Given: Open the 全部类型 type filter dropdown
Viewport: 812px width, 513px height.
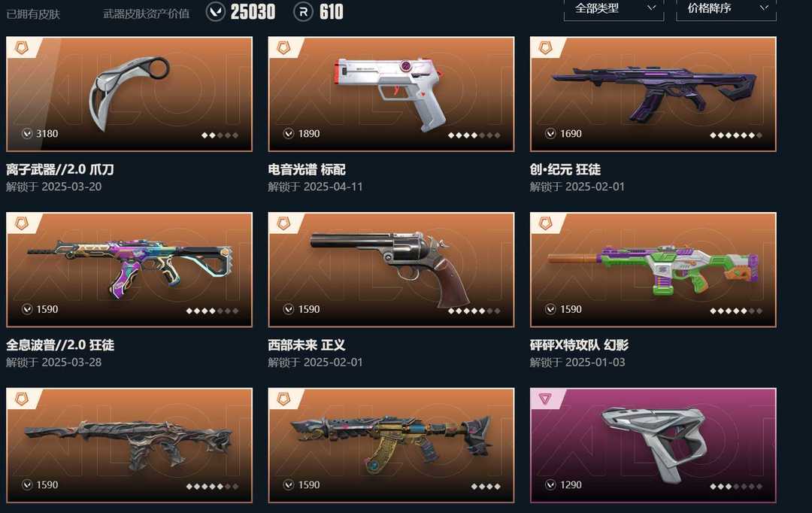Looking at the screenshot, I should click(614, 9).
